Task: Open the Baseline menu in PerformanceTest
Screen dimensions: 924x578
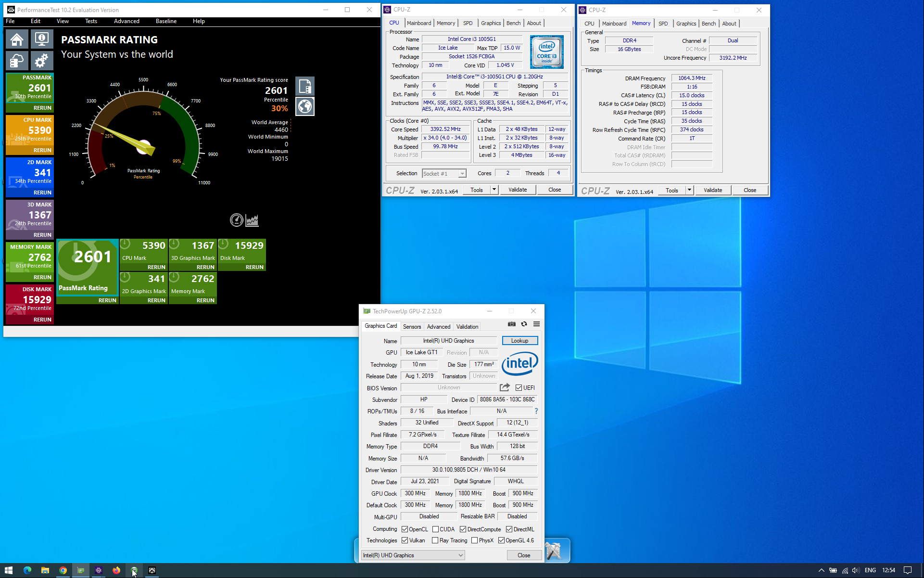Action: click(x=166, y=21)
